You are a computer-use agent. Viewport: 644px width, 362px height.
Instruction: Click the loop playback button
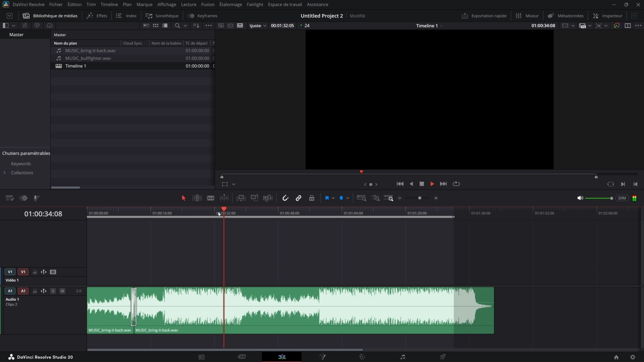click(x=456, y=184)
